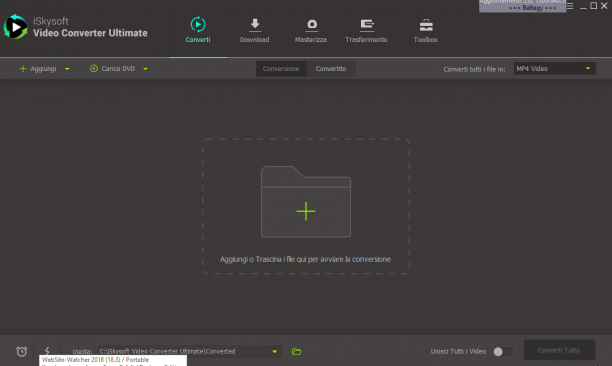Open the Converti section

[198, 30]
